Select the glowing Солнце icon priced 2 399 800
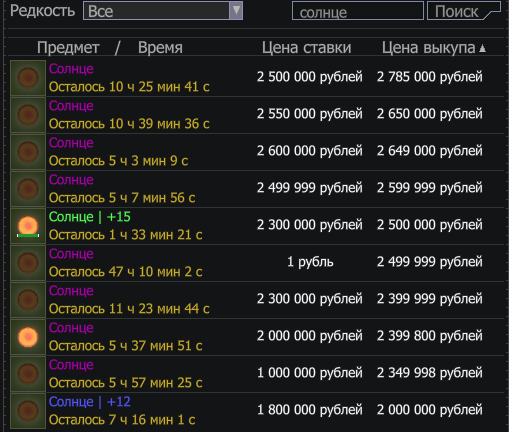Viewport: 509px width, 432px height. 28,337
